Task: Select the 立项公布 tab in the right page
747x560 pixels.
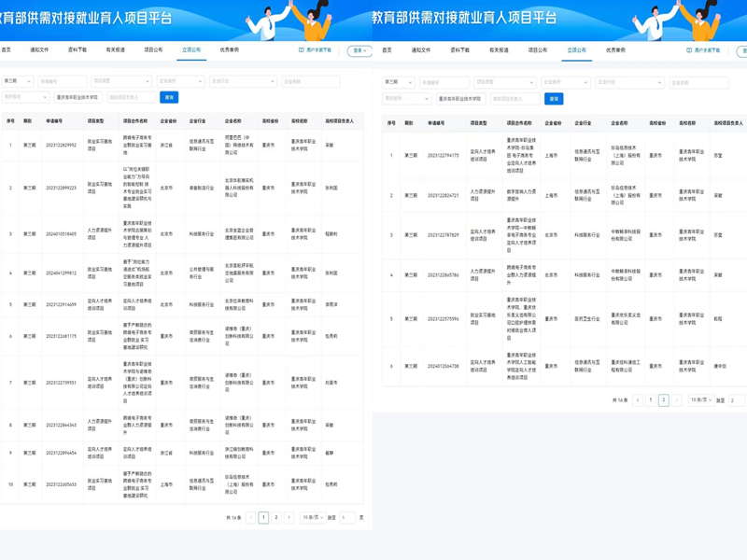Action: coord(576,50)
